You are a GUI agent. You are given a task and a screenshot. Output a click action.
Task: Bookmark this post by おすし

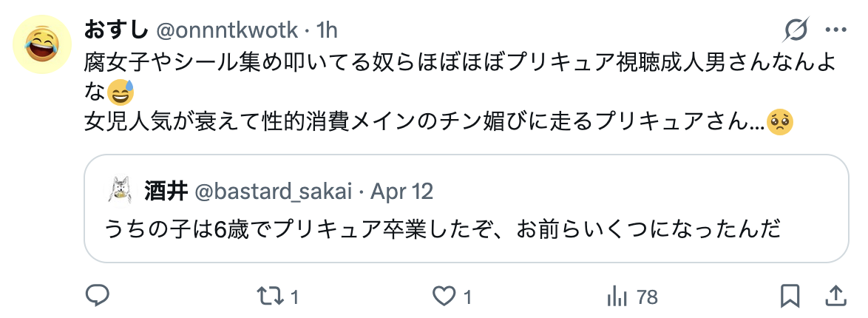[x=790, y=297]
